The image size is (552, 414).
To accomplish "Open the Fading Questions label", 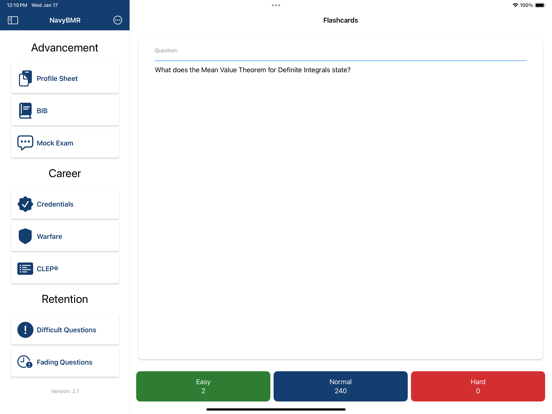I will tap(64, 362).
